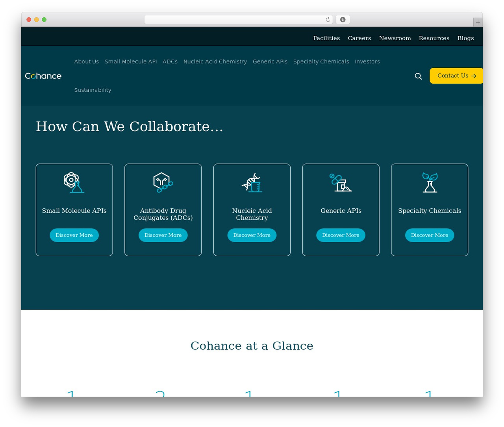
Task: Click the browser reload icon
Action: pos(328,20)
